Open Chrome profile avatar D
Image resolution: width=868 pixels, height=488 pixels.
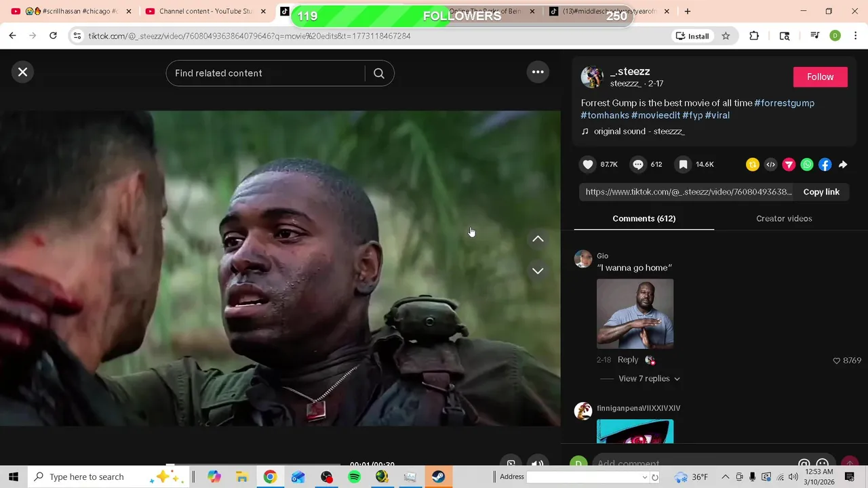835,36
